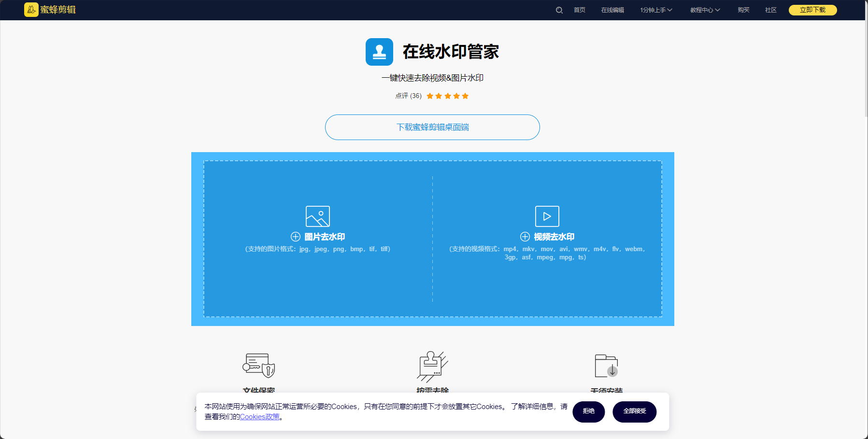Image resolution: width=868 pixels, height=439 pixels.
Task: Click the folder download no-install icon
Action: (x=607, y=366)
